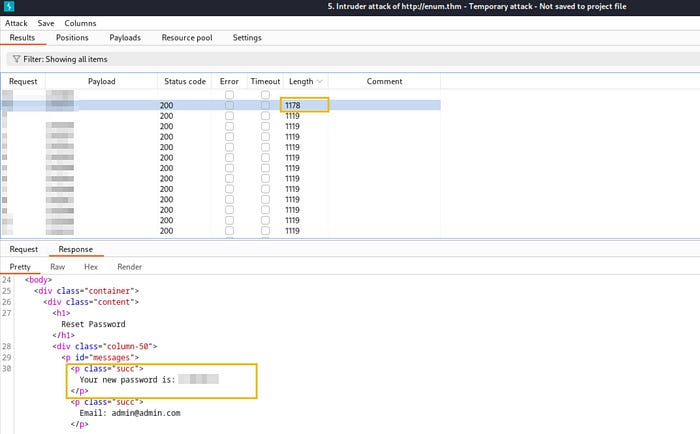The image size is (700, 434).
Task: Show the Raw response view
Action: [x=58, y=267]
